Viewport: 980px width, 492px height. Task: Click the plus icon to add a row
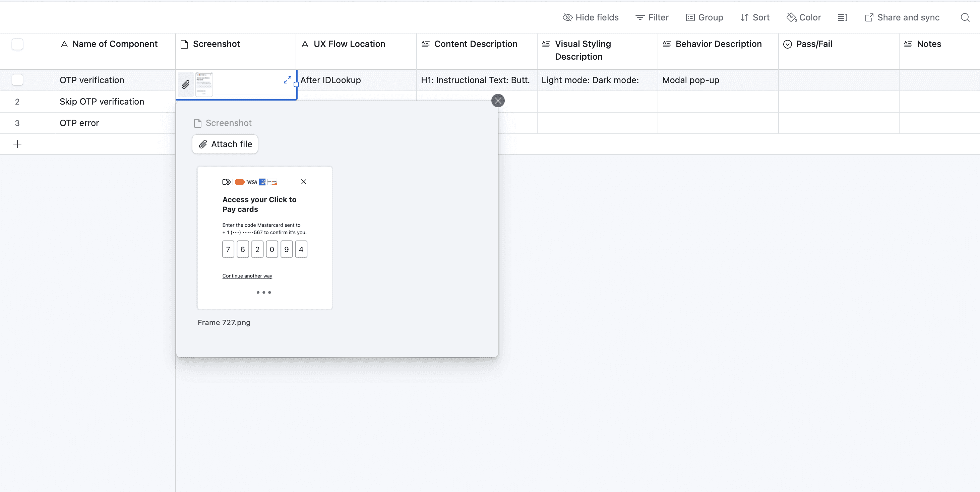17,144
